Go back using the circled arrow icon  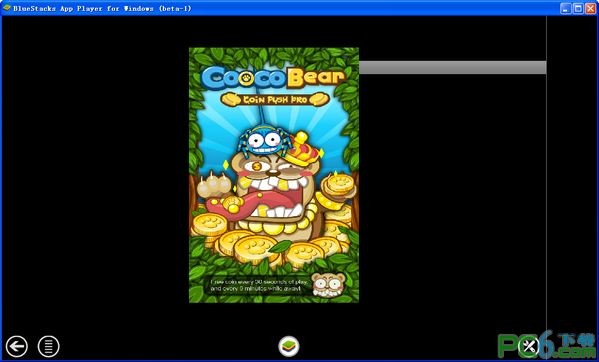click(x=17, y=346)
